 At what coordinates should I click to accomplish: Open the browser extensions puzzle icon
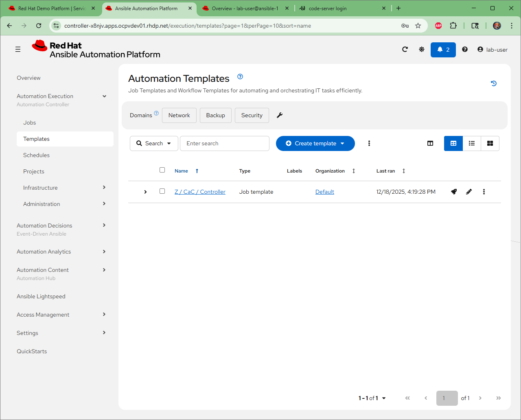pyautogui.click(x=453, y=26)
